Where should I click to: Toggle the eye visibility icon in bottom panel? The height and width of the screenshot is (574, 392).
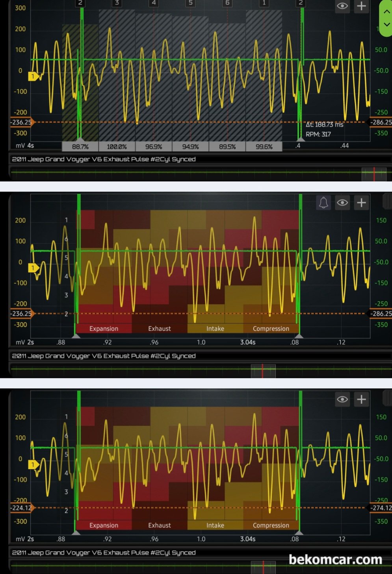point(342,399)
